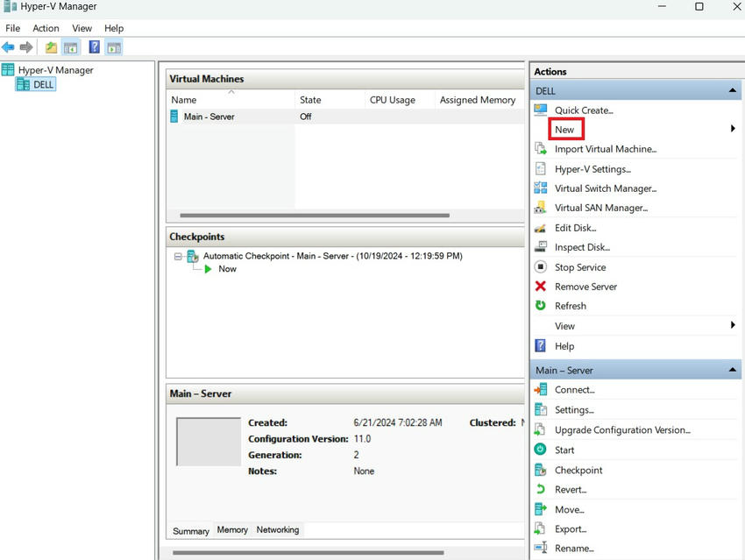Screen dimensions: 745x560
Task: Click the red Remove Server X icon
Action: point(540,286)
